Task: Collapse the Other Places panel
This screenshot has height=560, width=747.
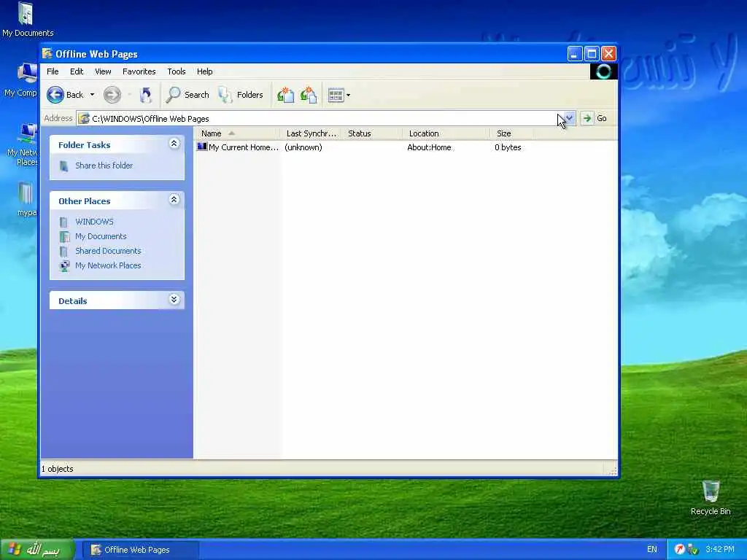Action: tap(174, 200)
